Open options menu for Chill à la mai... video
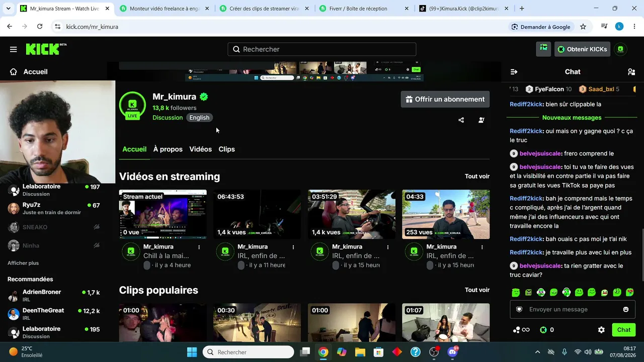This screenshot has height=362, width=644. pyautogui.click(x=199, y=247)
